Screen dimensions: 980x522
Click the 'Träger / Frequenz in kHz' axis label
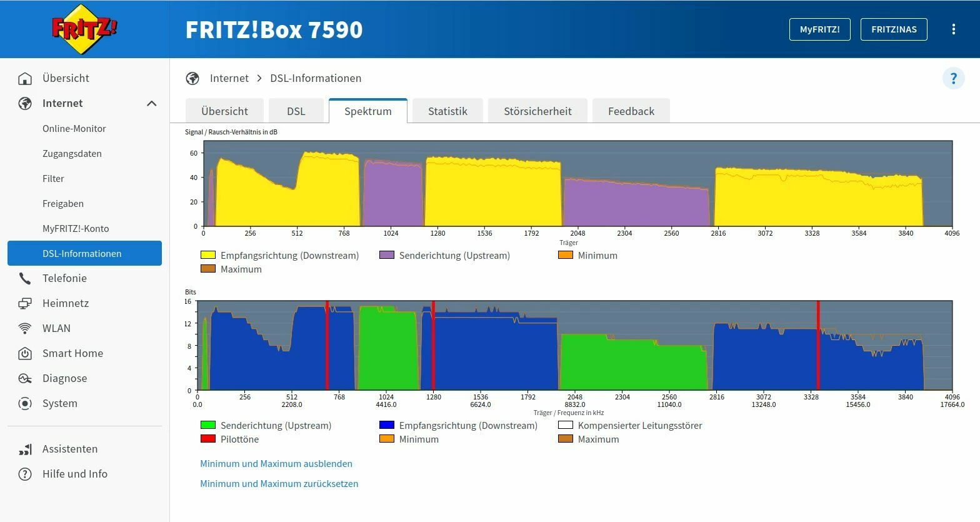pos(569,413)
